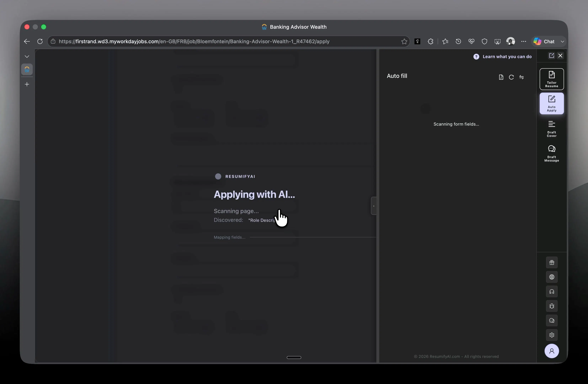Open the feedback chat bubble icon
The image size is (588, 384).
pyautogui.click(x=551, y=321)
